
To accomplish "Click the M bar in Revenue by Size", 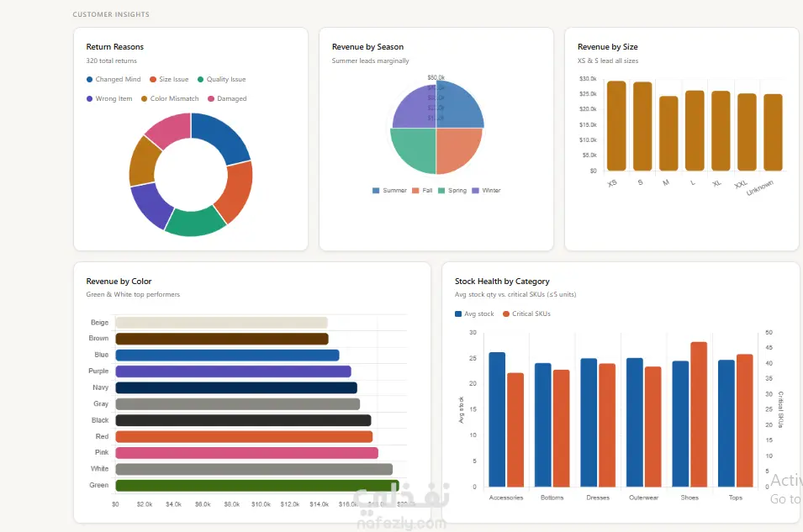I will [668, 134].
